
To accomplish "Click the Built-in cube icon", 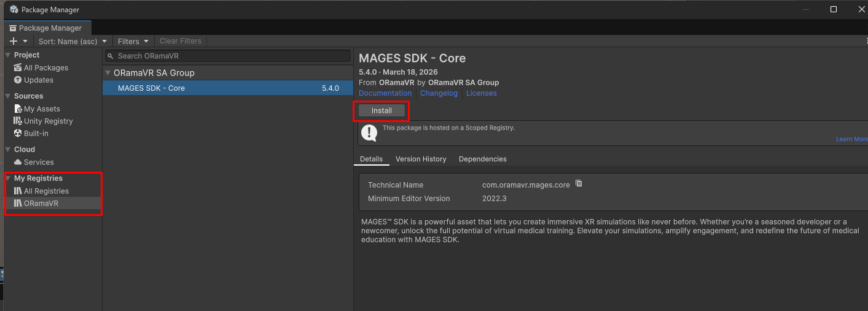I will 18,134.
